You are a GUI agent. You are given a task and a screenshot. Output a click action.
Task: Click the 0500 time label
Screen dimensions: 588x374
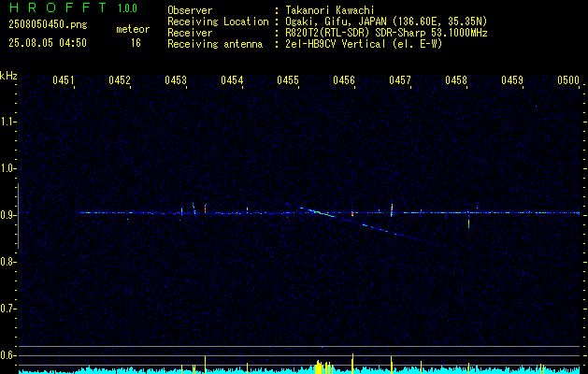568,79
